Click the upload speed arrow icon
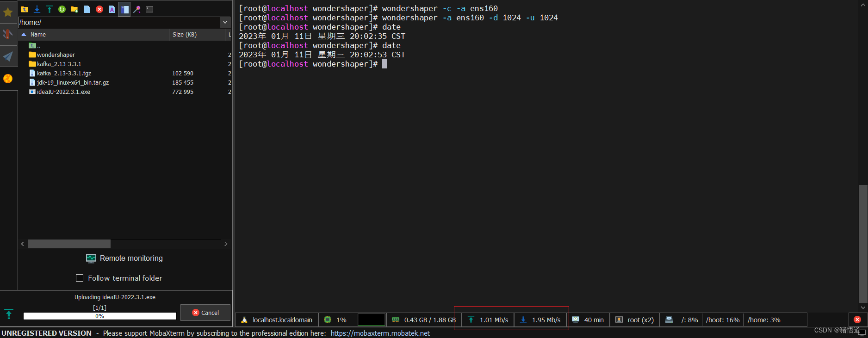Viewport: 868px width, 338px height. click(x=471, y=320)
